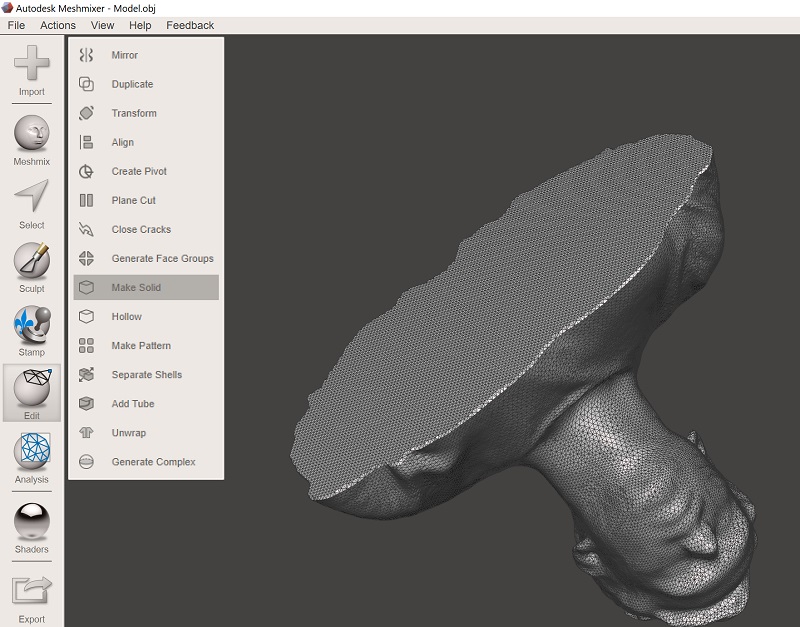Select the Align label
This screenshot has height=627, width=800.
tap(122, 142)
